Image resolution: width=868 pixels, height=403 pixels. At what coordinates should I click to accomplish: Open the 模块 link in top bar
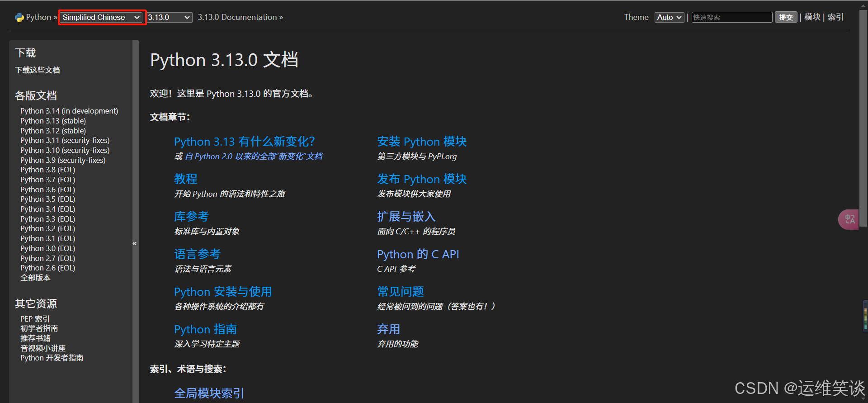pos(812,17)
